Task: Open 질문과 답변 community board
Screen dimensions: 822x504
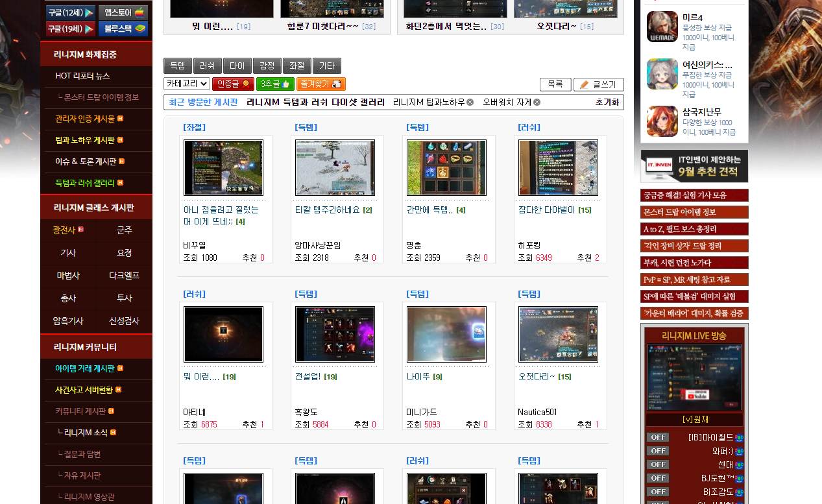Action: coord(82,454)
